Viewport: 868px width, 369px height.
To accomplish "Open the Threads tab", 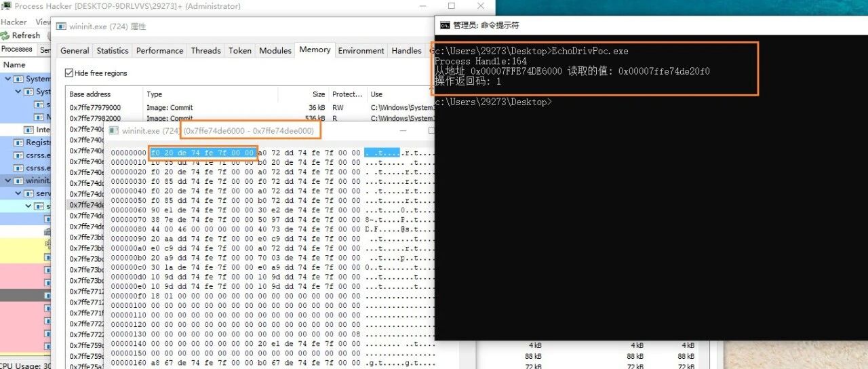I will tap(205, 51).
